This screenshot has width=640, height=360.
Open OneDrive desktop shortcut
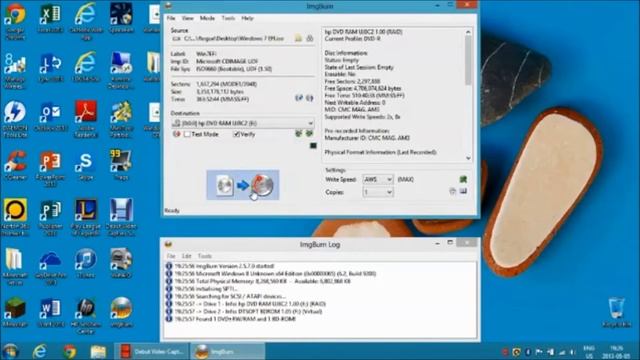point(50,266)
